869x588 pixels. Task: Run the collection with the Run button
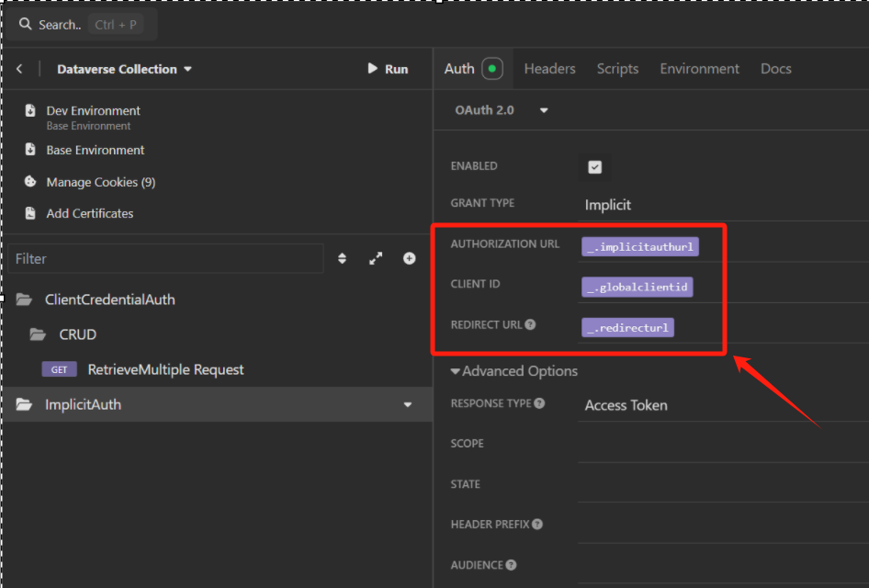point(388,69)
